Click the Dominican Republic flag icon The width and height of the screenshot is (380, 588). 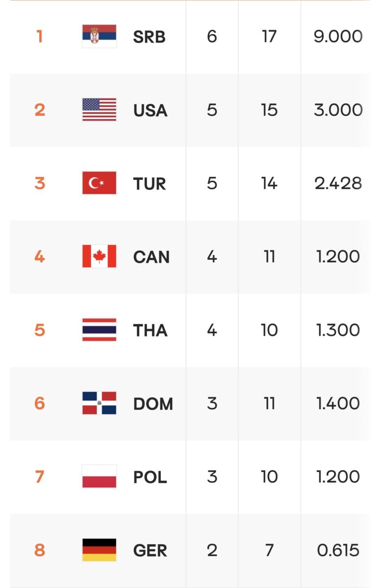point(99,403)
